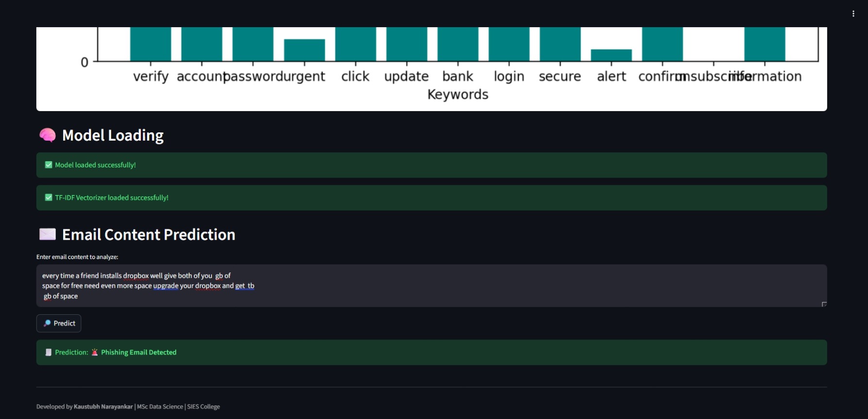The width and height of the screenshot is (868, 419).
Task: Click the checkmark icon in Model loaded message
Action: [49, 165]
